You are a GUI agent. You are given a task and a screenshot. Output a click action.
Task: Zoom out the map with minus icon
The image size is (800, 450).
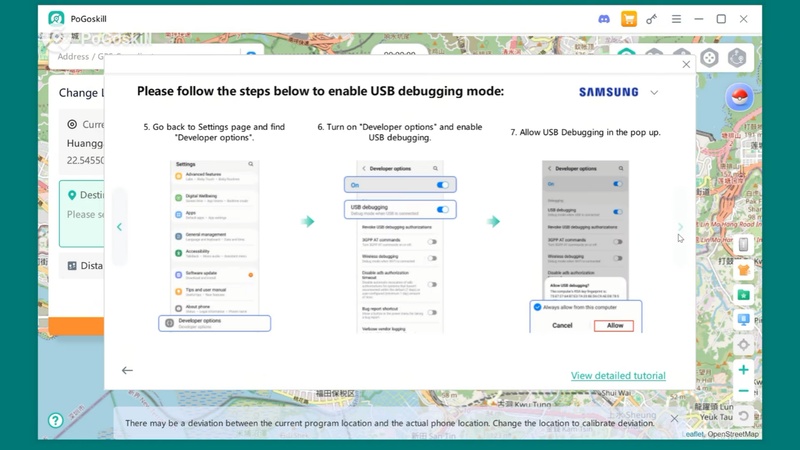point(743,391)
